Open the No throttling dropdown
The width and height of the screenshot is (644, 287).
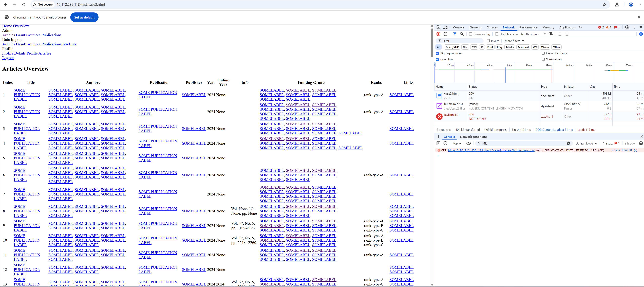(533, 34)
